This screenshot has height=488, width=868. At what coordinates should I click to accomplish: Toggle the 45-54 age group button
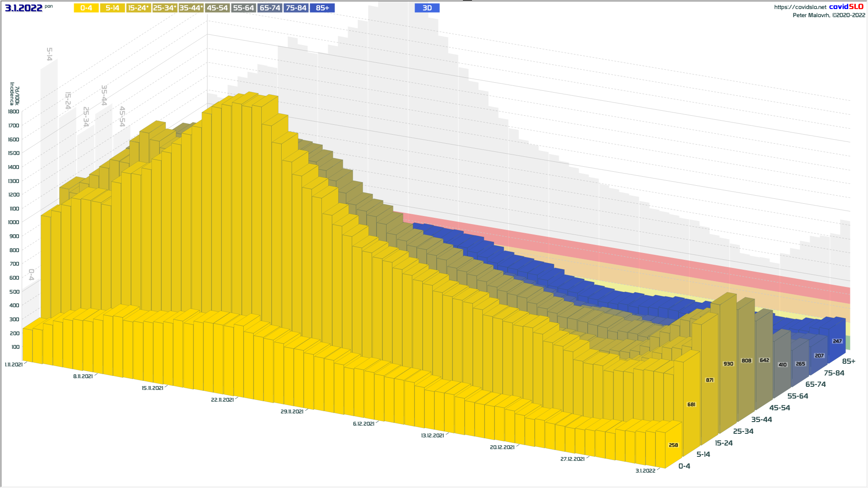pos(217,8)
